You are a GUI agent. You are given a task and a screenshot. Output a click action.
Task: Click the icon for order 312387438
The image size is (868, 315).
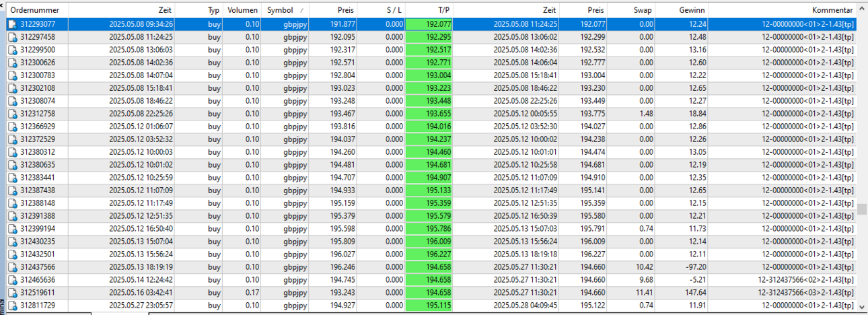(12, 190)
